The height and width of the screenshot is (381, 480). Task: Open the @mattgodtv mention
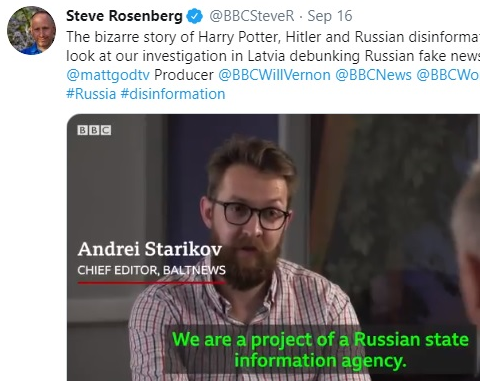(108, 75)
